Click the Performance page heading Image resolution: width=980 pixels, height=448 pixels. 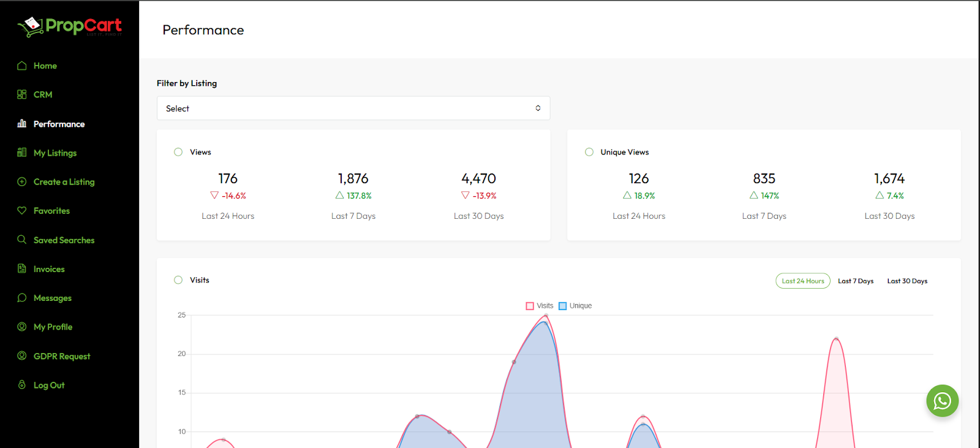[203, 30]
